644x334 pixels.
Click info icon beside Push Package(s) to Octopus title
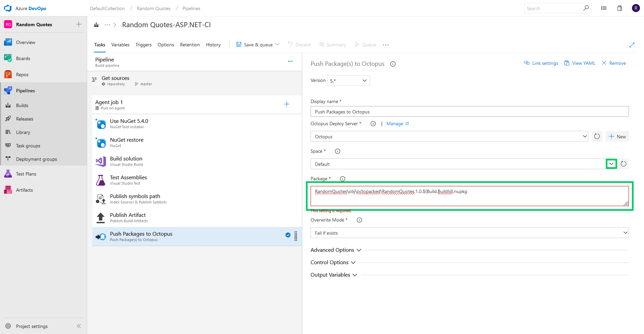[x=393, y=64]
